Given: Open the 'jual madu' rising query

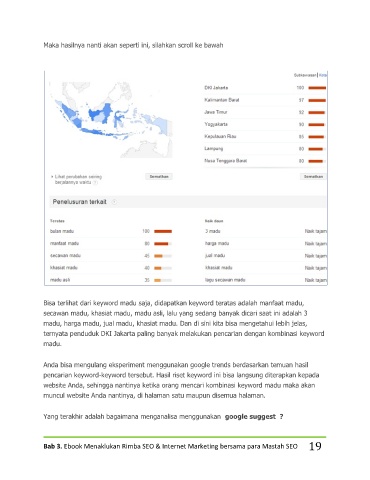Looking at the screenshot, I should [215, 256].
